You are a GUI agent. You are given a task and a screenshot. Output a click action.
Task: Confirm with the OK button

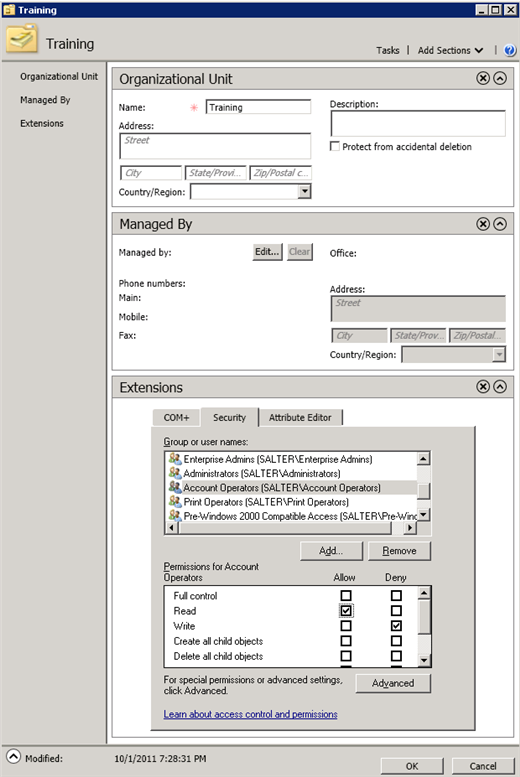(x=412, y=766)
